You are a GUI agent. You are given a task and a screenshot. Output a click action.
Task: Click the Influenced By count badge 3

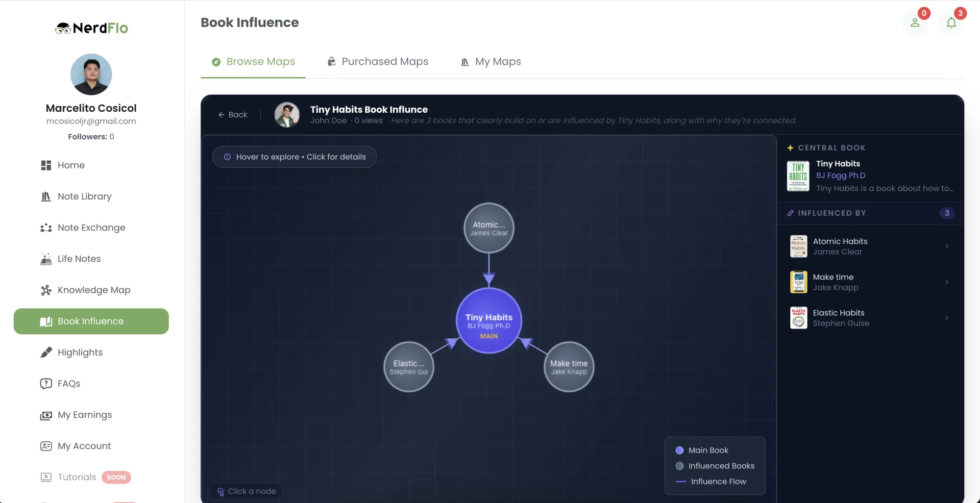point(947,213)
